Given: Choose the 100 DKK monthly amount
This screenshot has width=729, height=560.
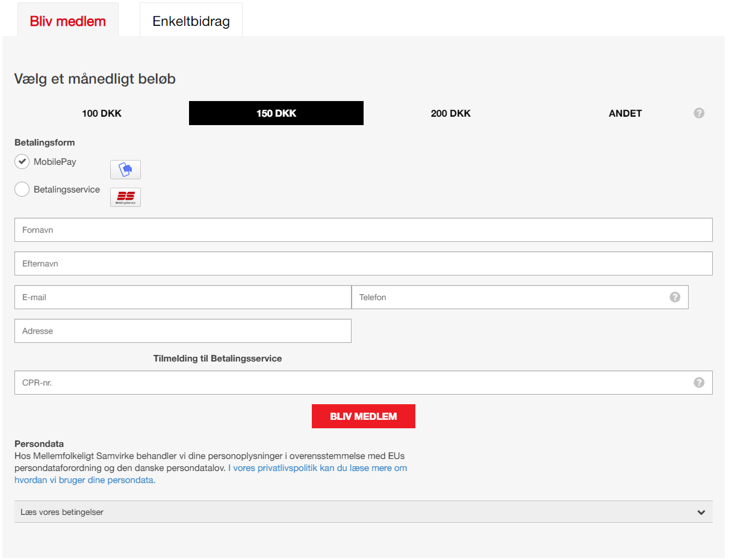Looking at the screenshot, I should (x=102, y=113).
